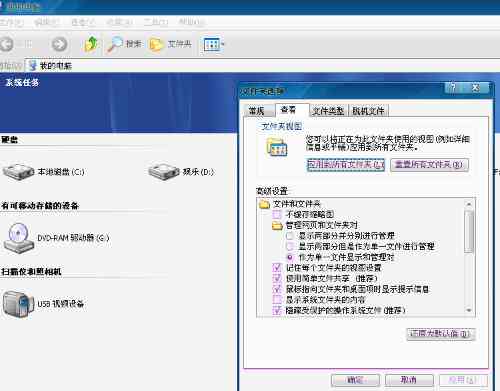500x391 pixels.
Task: Toggle 鼠标指向文件夹和桌面项时显示提示信息 checkbox
Action: [277, 289]
